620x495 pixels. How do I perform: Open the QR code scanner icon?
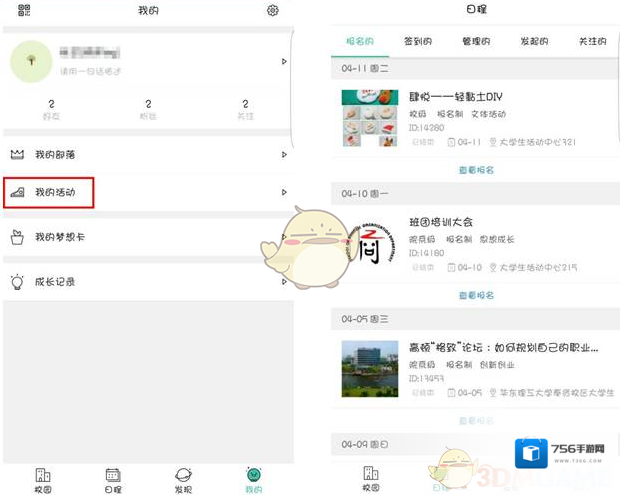click(24, 10)
